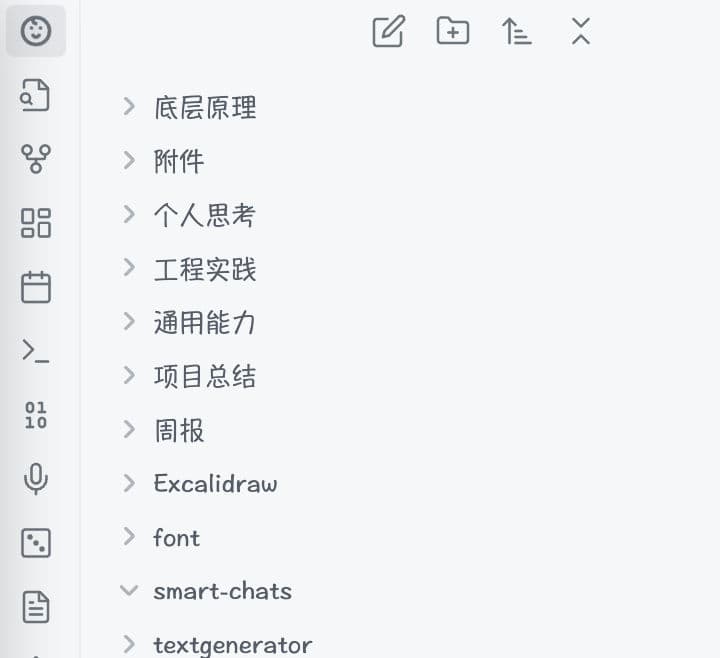The image size is (720, 658).
Task: Open the daily note calendar icon
Action: [x=36, y=287]
